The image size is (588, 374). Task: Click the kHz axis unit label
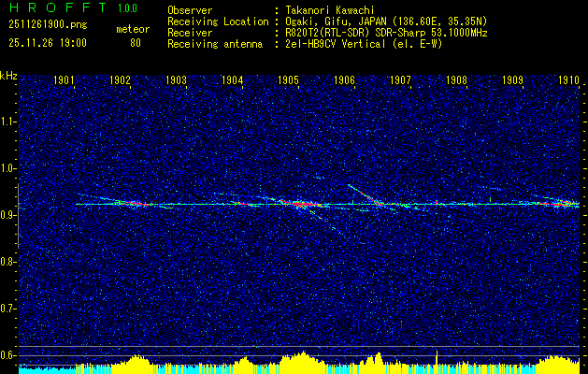click(x=8, y=76)
